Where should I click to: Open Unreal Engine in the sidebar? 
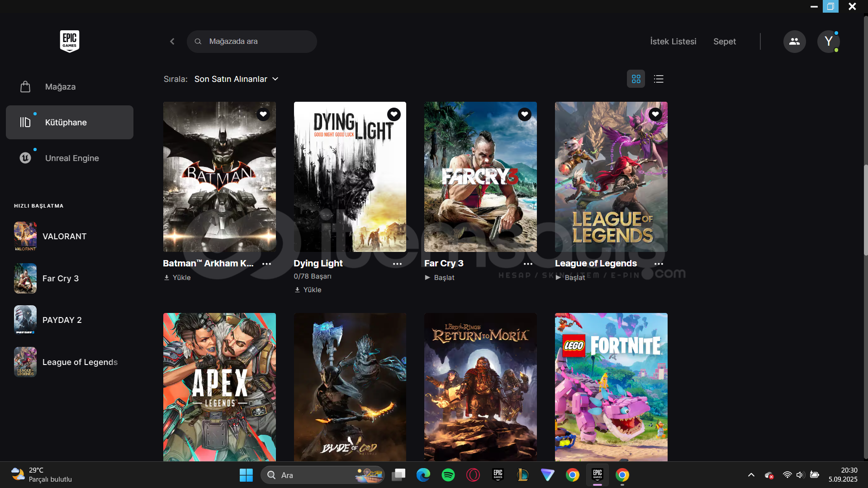point(70,158)
